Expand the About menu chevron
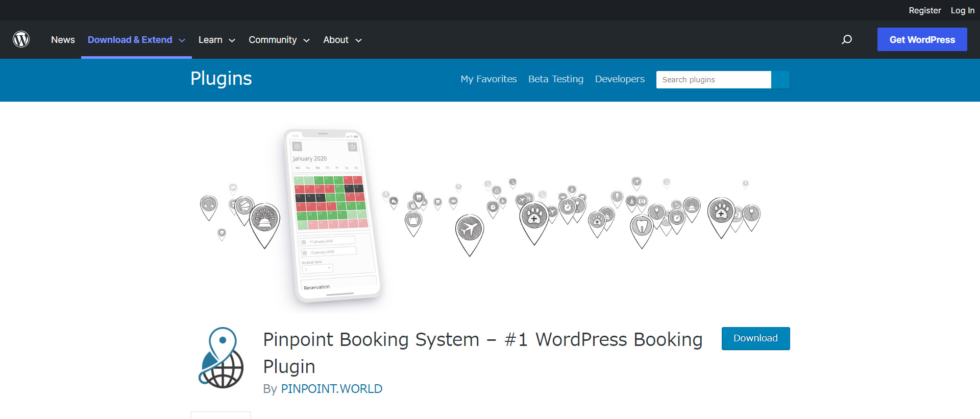This screenshot has width=980, height=419. click(x=358, y=40)
